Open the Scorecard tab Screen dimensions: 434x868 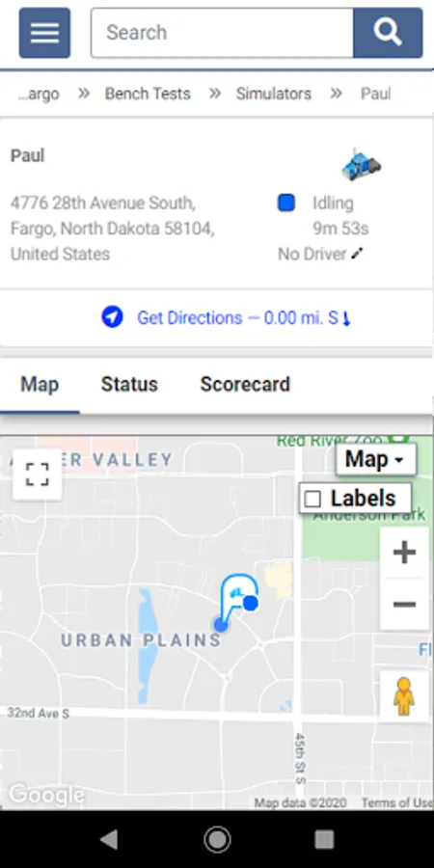pos(245,384)
